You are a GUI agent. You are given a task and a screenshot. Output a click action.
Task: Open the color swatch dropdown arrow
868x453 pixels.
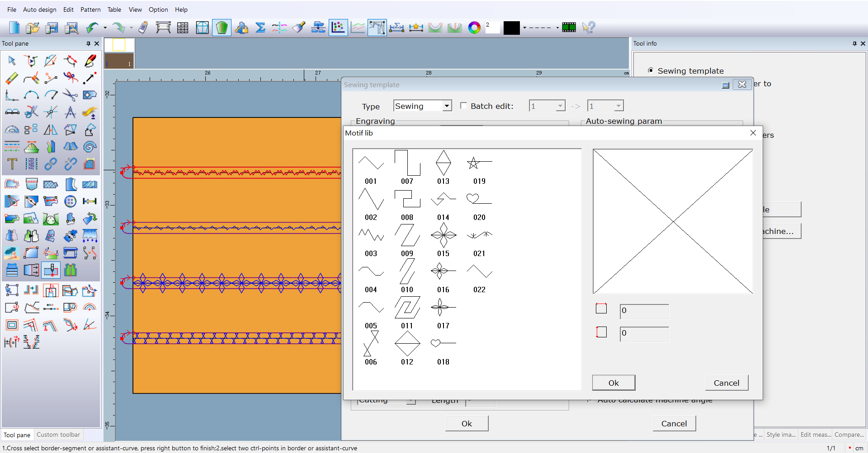pyautogui.click(x=524, y=28)
